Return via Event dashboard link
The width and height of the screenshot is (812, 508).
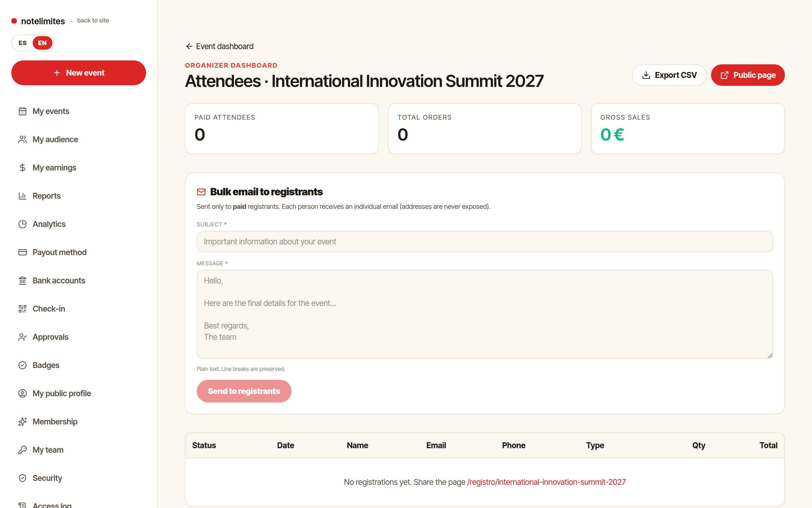[x=220, y=46]
